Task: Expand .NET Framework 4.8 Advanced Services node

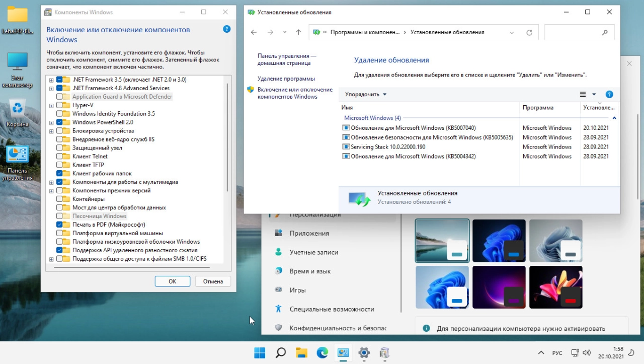Action: 51,88
